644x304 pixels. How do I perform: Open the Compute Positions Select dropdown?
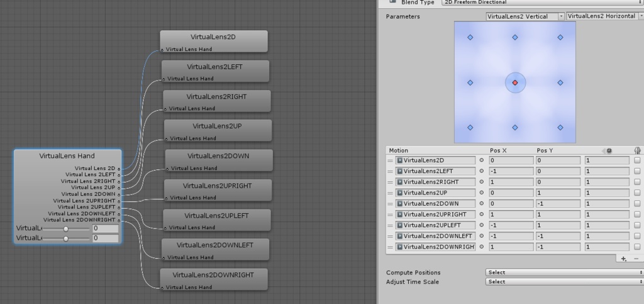pyautogui.click(x=564, y=273)
